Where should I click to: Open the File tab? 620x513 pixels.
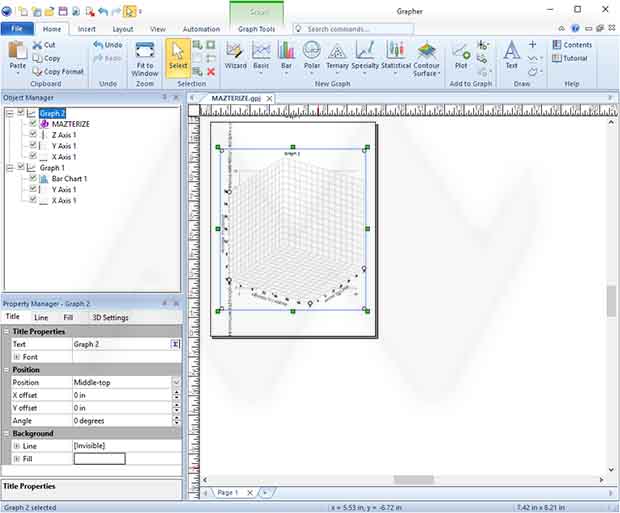pyautogui.click(x=17, y=28)
